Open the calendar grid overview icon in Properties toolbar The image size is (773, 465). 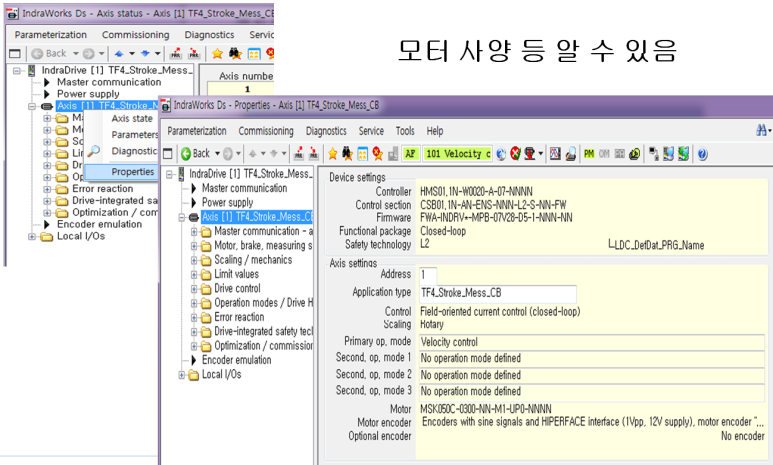362,154
